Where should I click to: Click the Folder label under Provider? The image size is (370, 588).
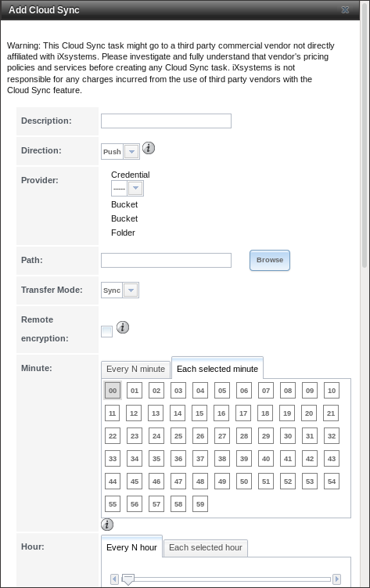(x=123, y=233)
